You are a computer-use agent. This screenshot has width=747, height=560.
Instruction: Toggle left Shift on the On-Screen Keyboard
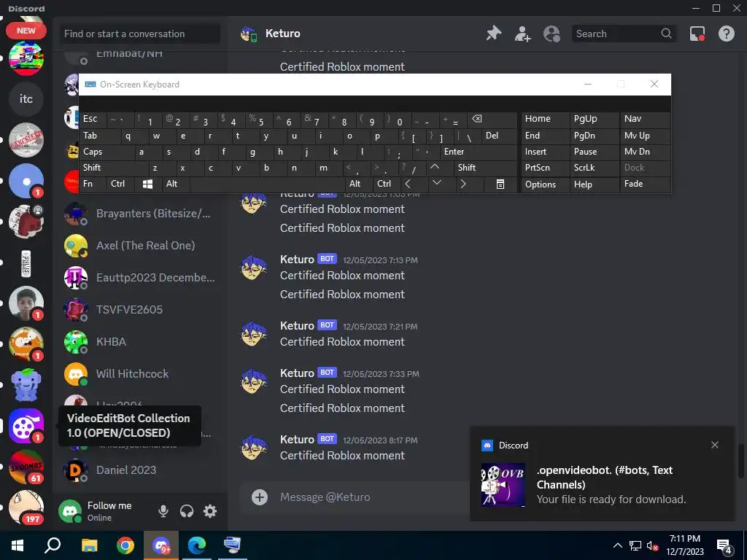[114, 168]
